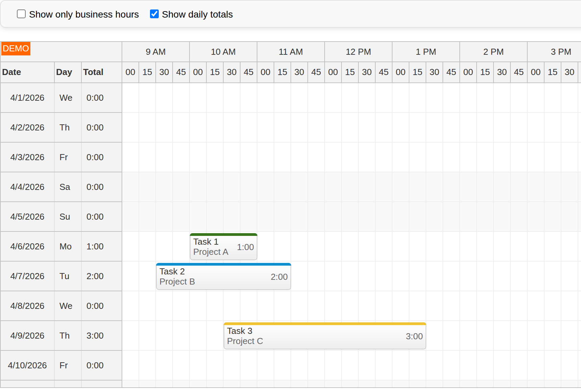Select the 4/10/2026 Friday row
This screenshot has width=581, height=392.
click(x=27, y=365)
